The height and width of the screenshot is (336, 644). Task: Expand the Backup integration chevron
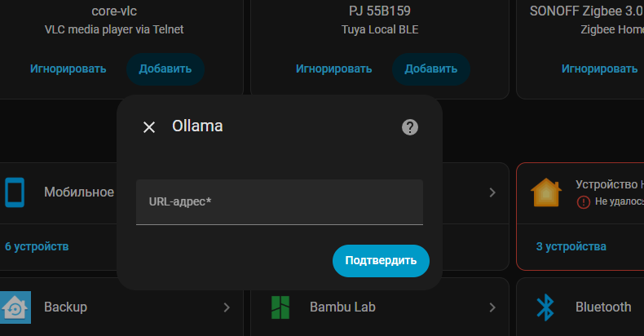(227, 307)
